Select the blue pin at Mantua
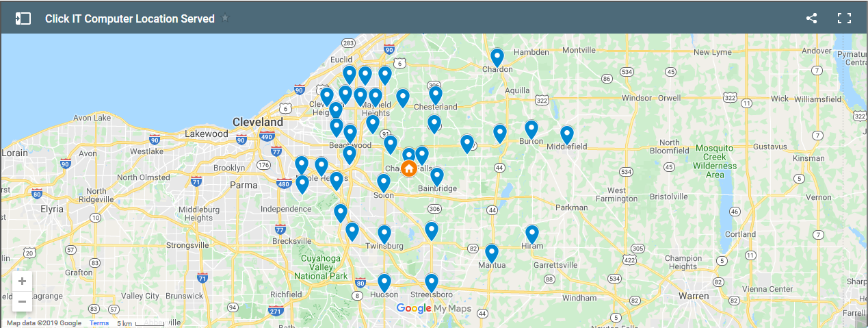Image resolution: width=868 pixels, height=328 pixels. (x=492, y=253)
